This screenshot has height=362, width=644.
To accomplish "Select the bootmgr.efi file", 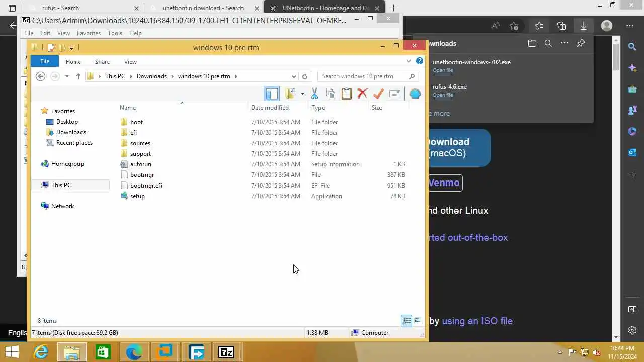I will click(146, 186).
